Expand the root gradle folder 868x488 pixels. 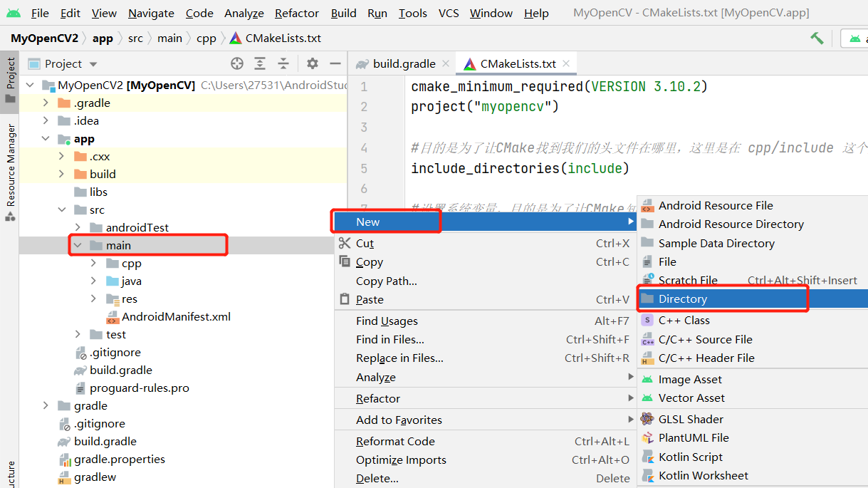[x=46, y=405]
